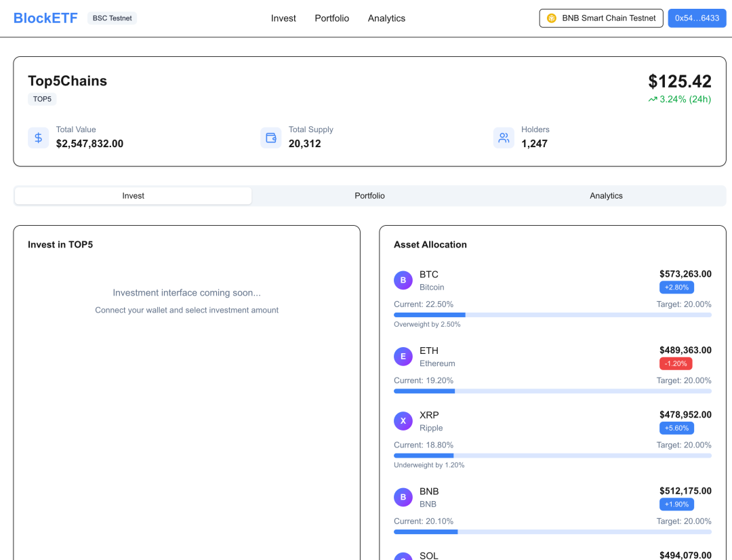Screen dimensions: 732x560
Task: Go to Portfolio in the top navigation
Action: click(x=332, y=18)
